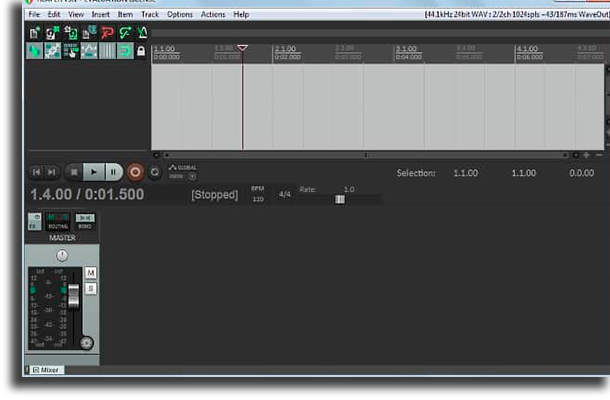Click the Master VU meter
The width and height of the screenshot is (610, 400).
click(x=49, y=308)
